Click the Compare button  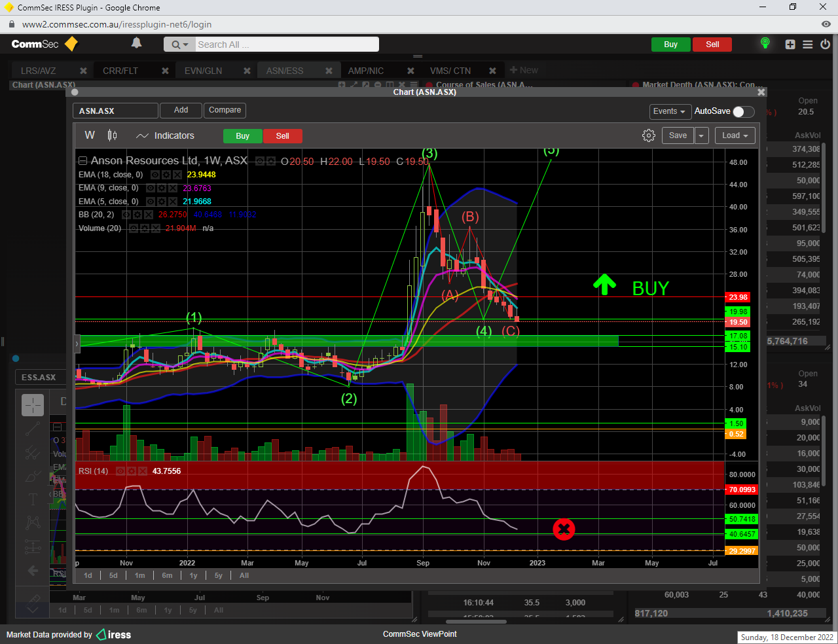[225, 111]
